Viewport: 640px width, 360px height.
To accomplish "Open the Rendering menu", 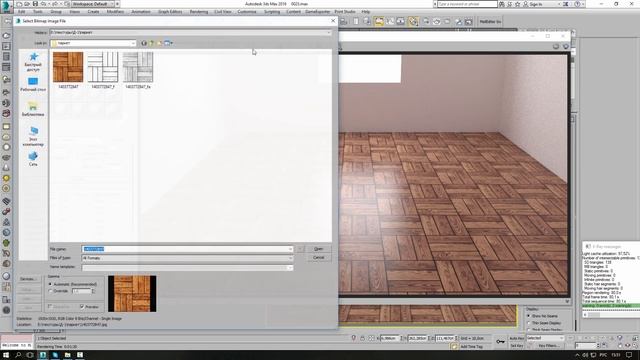I will (199, 12).
